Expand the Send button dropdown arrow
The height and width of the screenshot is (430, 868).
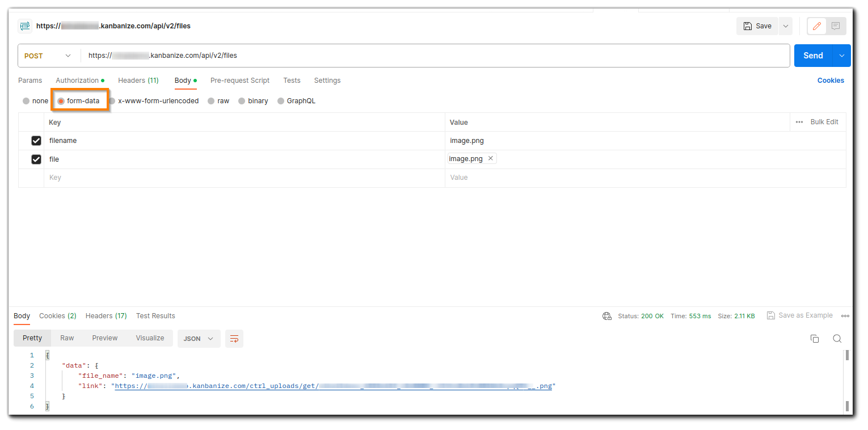tap(842, 56)
